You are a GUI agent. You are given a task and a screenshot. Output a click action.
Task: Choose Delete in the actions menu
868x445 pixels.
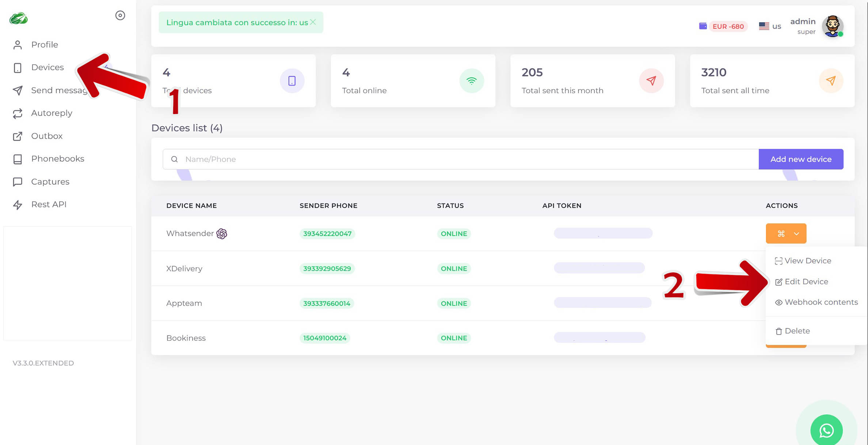click(797, 331)
